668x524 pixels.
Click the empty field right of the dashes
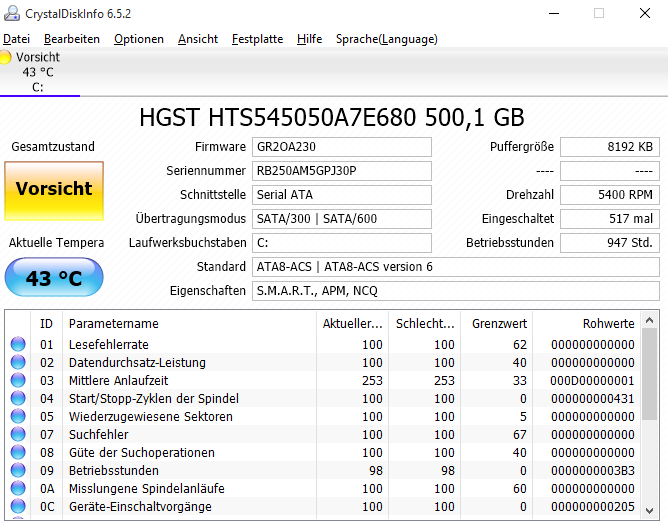tap(610, 171)
